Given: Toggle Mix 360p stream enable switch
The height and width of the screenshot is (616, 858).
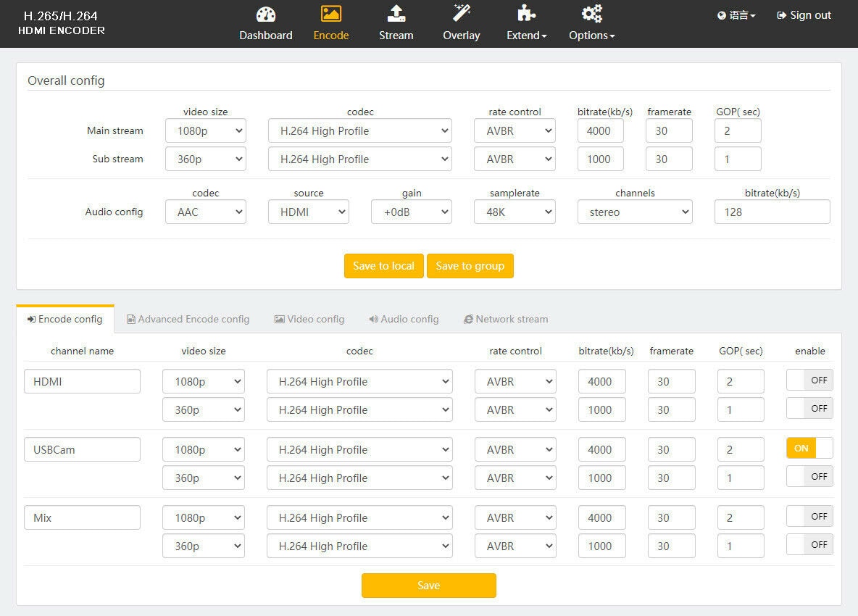Looking at the screenshot, I should [x=809, y=544].
